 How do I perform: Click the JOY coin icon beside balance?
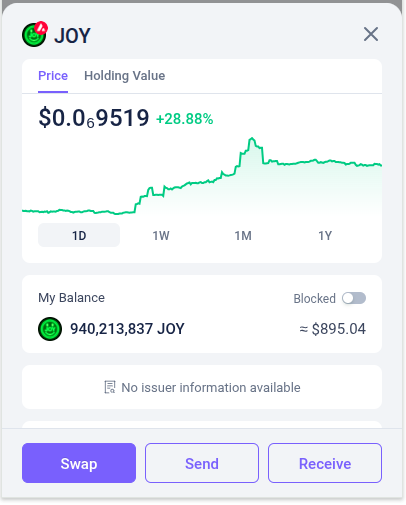pyautogui.click(x=50, y=329)
